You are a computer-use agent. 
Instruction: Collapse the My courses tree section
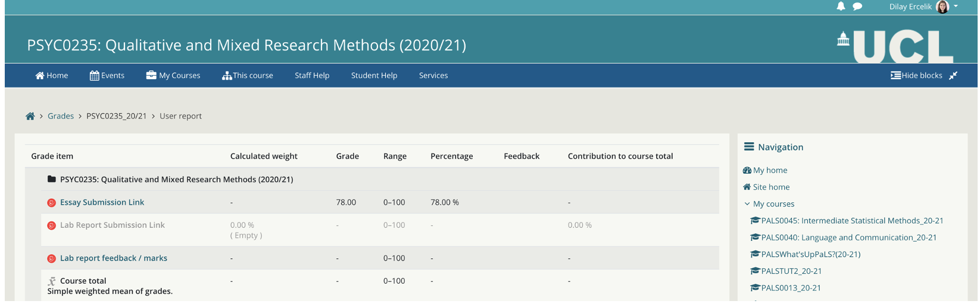click(747, 203)
